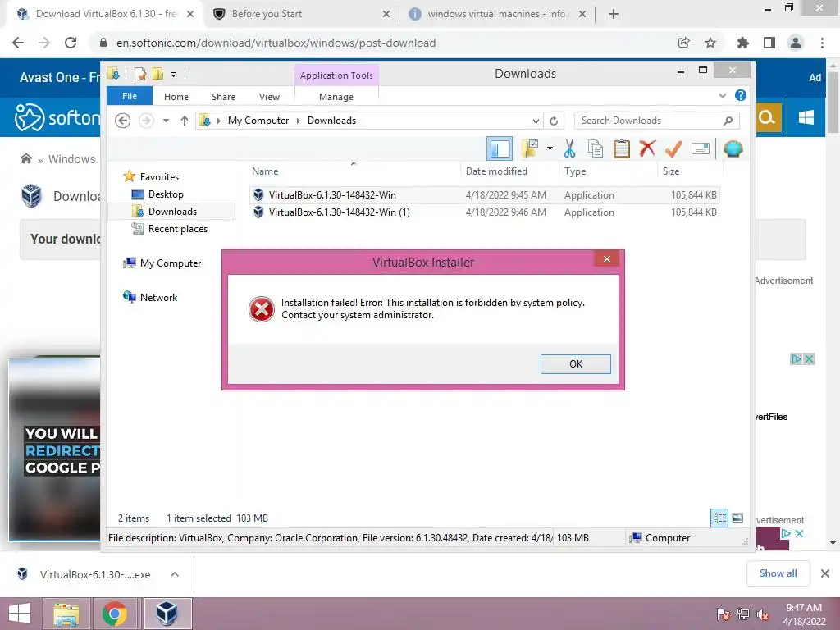
Task: Reload the Softonic page in Chrome
Action: (71, 43)
